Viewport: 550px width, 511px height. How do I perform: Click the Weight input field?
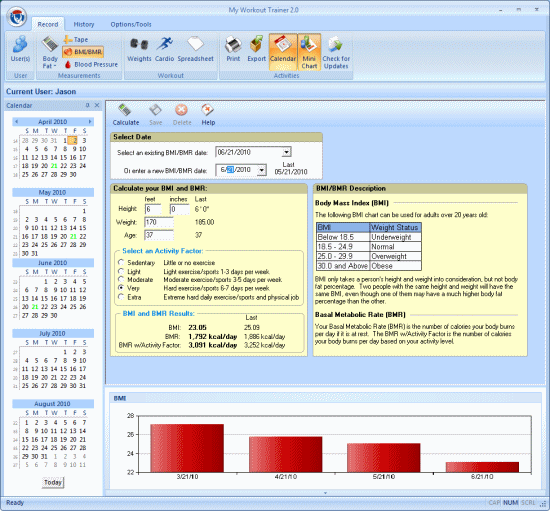pos(159,222)
